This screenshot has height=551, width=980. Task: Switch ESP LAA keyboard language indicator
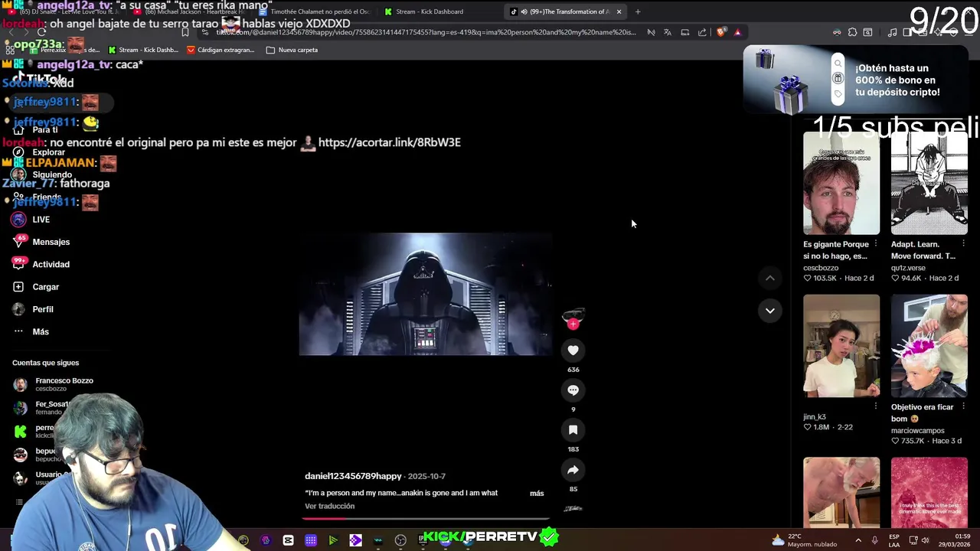[894, 540]
